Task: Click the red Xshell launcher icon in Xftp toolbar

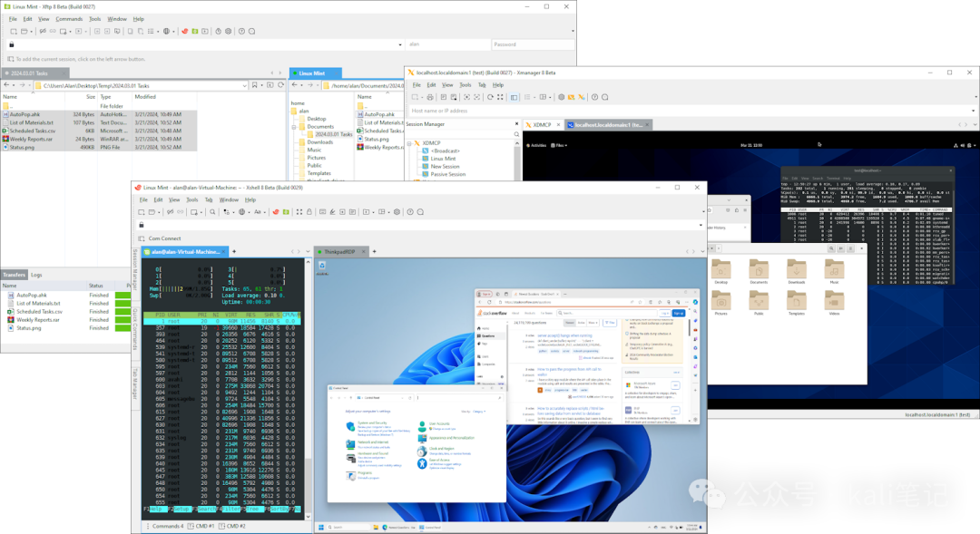Action: (x=185, y=31)
